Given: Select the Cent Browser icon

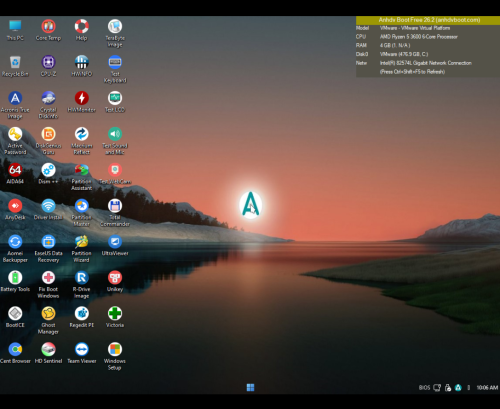Looking at the screenshot, I should tap(15, 353).
